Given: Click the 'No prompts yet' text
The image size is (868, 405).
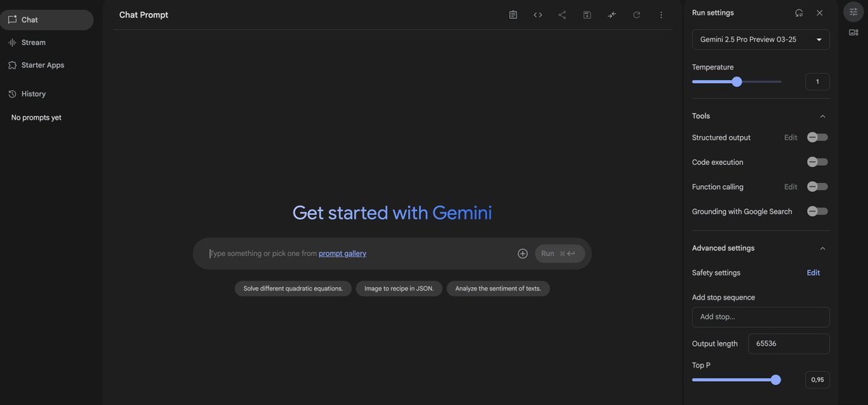Looking at the screenshot, I should click(x=36, y=117).
